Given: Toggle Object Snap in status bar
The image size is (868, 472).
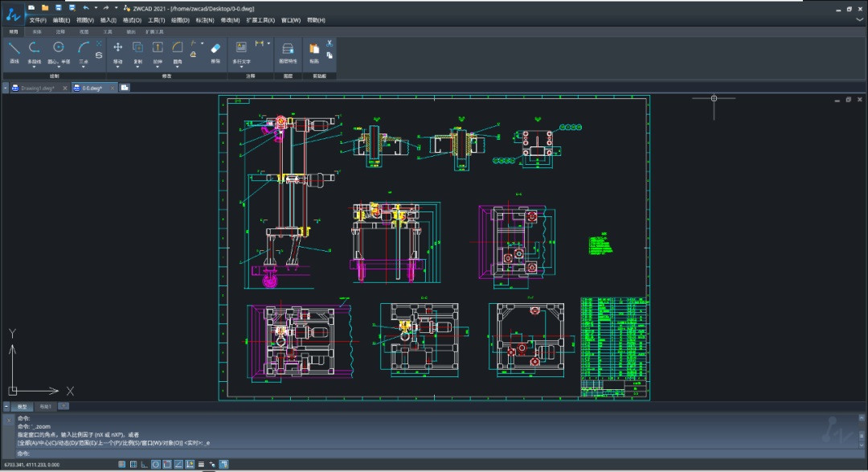Looking at the screenshot, I should coord(166,464).
